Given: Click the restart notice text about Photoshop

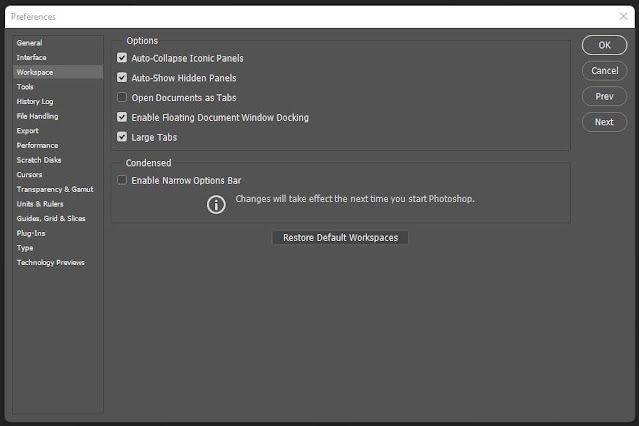Looking at the screenshot, I should tap(355, 199).
